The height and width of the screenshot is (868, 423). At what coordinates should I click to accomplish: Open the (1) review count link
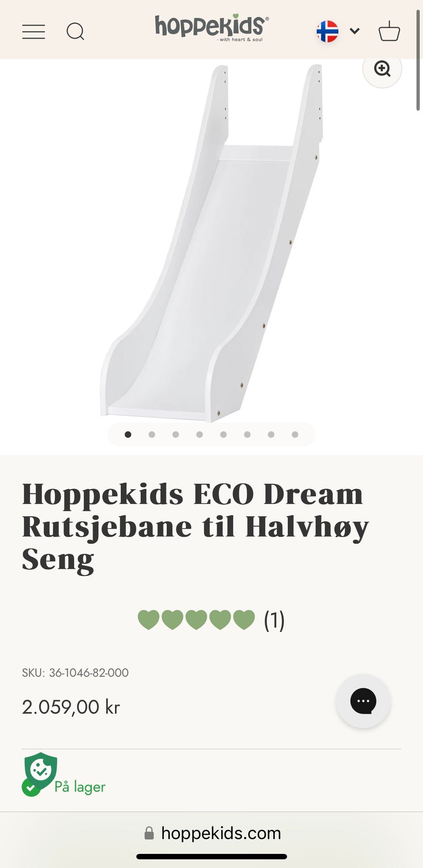[274, 620]
